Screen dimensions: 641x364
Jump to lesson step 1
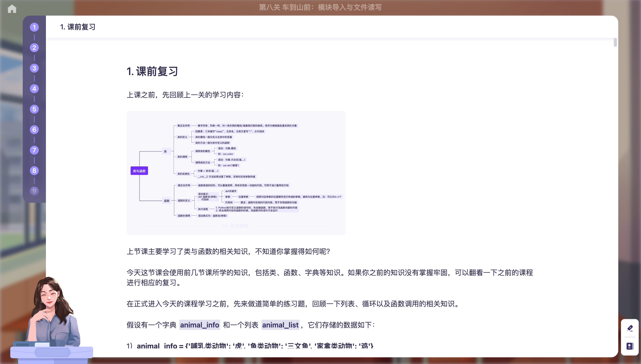click(x=34, y=27)
